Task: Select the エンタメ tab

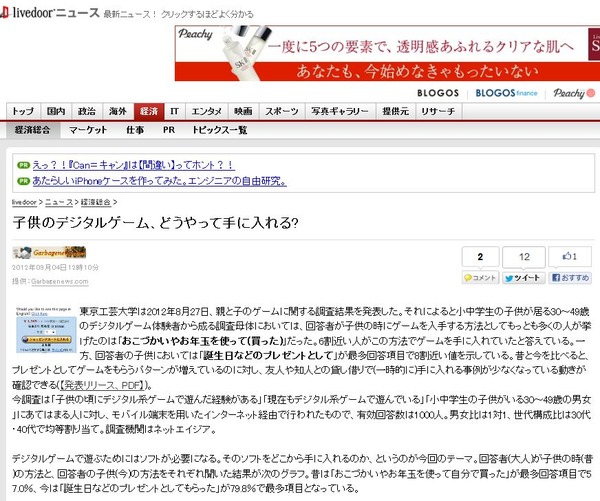Action: pos(207,111)
